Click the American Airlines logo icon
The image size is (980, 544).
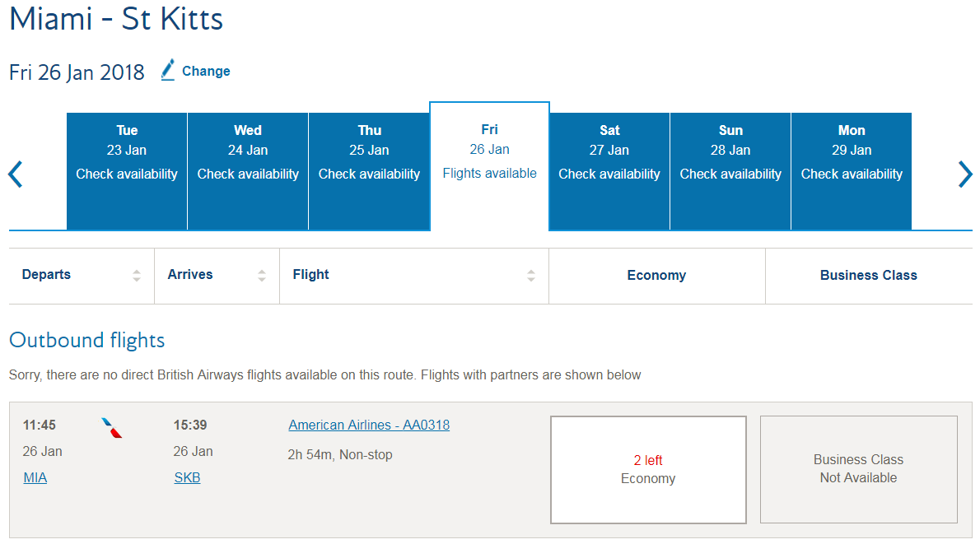112,428
